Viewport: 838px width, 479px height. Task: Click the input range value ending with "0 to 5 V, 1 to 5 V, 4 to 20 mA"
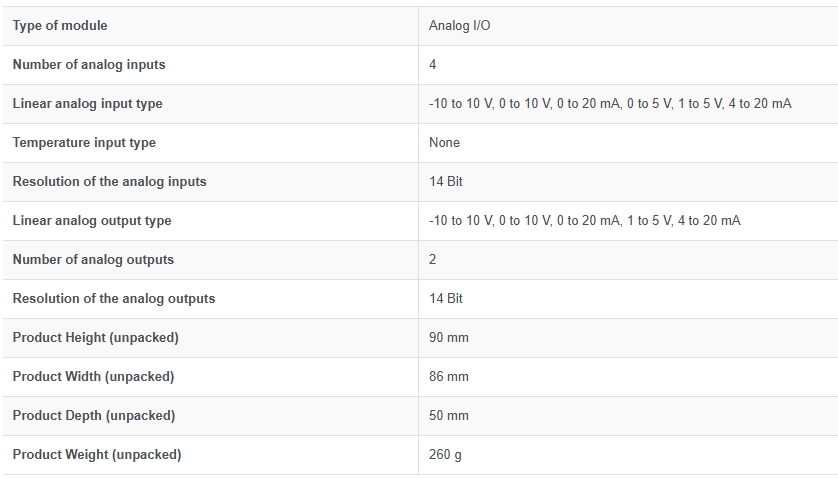[x=610, y=104]
